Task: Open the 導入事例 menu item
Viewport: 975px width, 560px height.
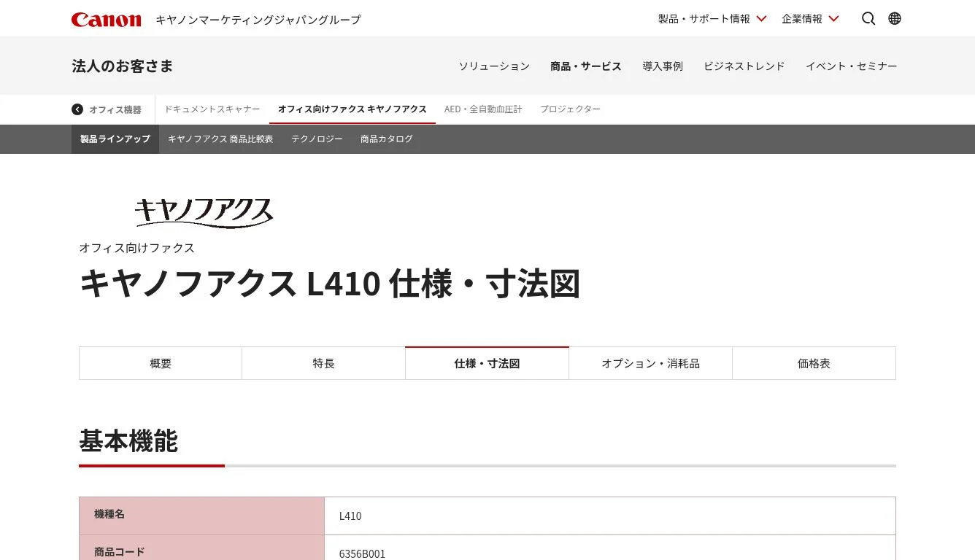Action: (x=663, y=66)
